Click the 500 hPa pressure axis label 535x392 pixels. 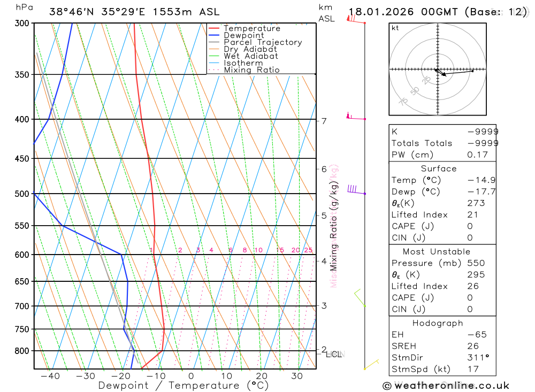pyautogui.click(x=22, y=194)
